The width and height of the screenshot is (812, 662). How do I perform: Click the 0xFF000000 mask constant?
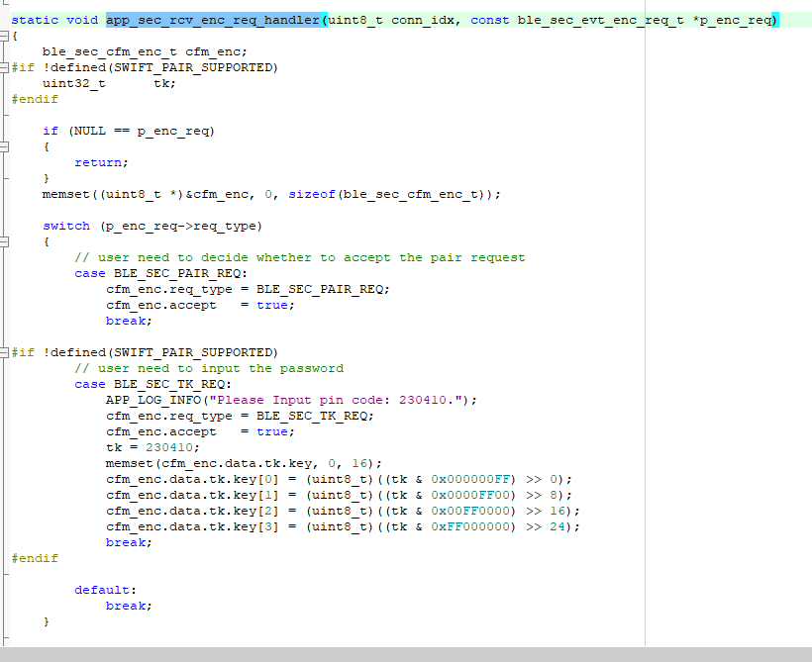[x=470, y=526]
